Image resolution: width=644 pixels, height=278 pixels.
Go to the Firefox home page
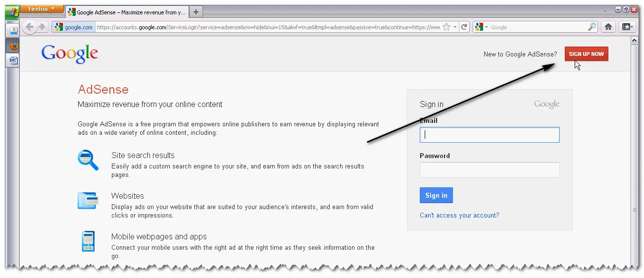pos(608,27)
